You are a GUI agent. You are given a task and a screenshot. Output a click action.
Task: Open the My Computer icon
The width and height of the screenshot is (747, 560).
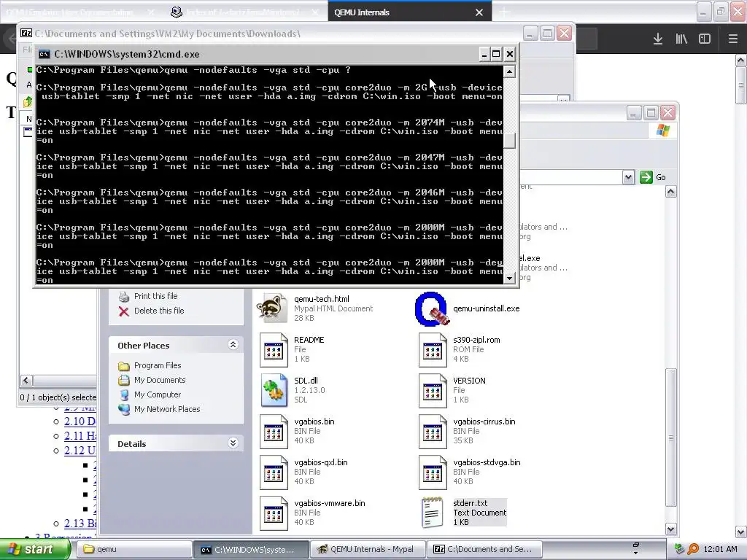[124, 394]
